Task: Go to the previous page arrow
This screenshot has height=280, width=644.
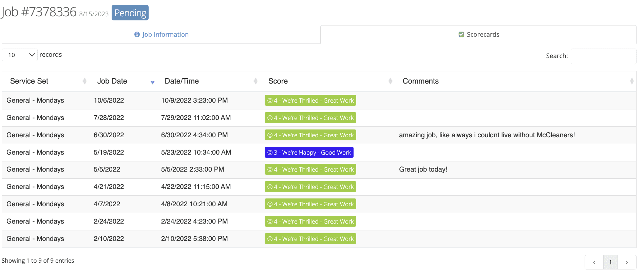Action: [594, 262]
